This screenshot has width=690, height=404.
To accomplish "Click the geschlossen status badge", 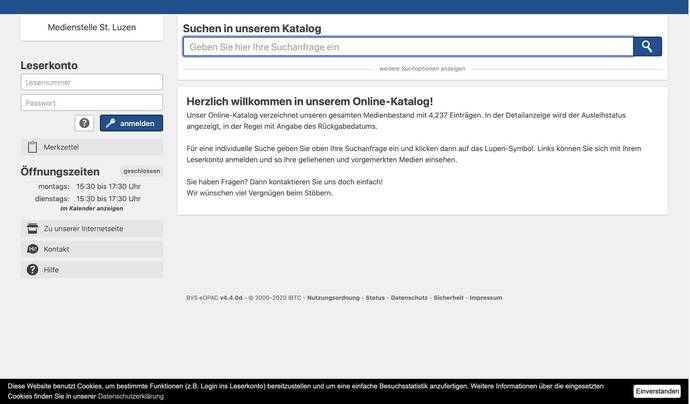I will point(142,171).
